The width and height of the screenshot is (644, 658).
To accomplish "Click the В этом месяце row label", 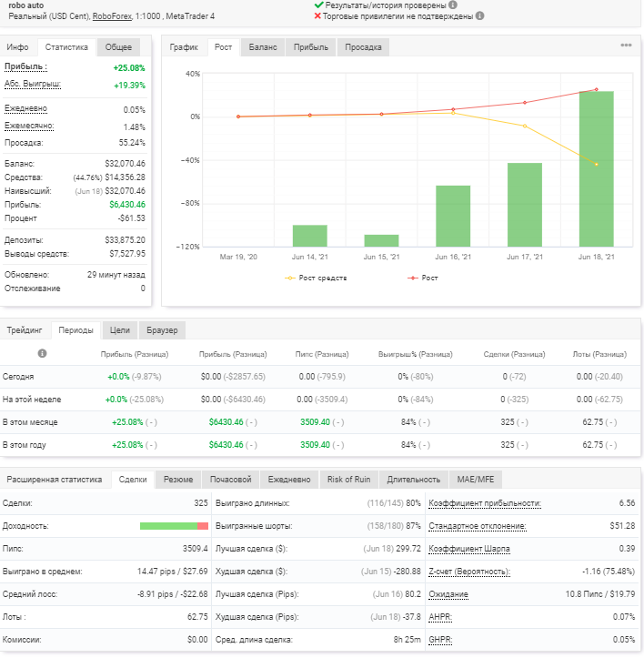I will click(30, 422).
